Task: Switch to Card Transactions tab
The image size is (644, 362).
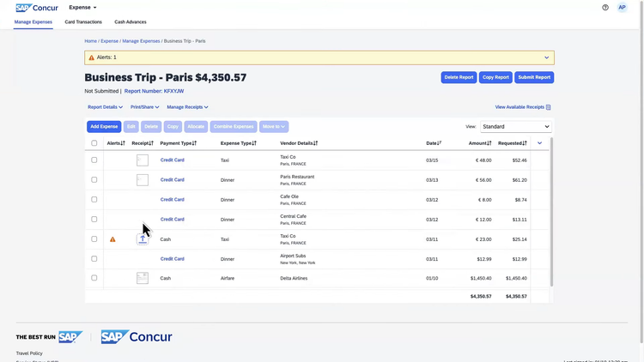Action: 83,22
